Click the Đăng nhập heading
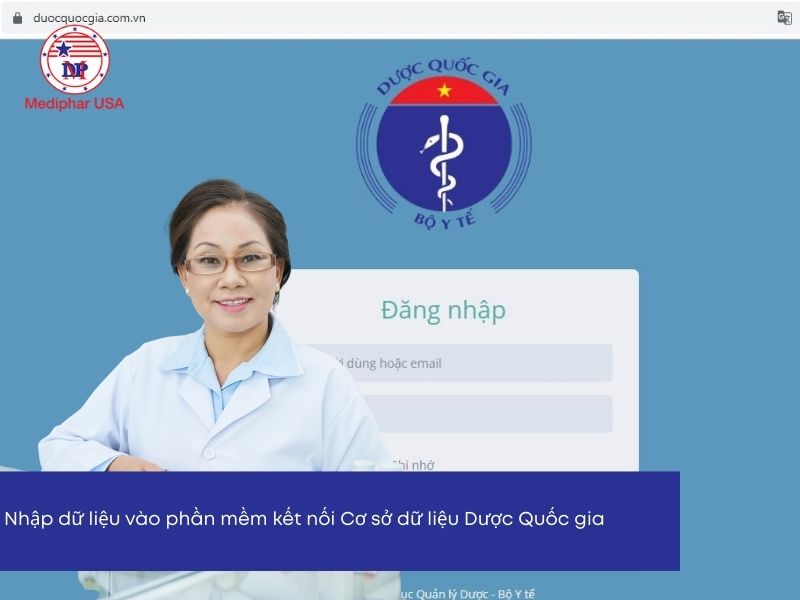Screen dimensions: 800x600 coord(443,310)
